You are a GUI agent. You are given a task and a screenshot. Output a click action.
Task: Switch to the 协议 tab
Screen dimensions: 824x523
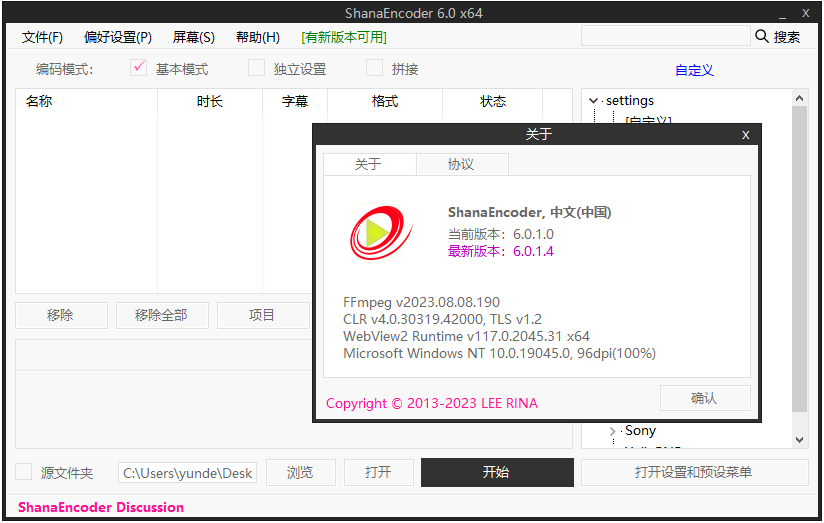(462, 164)
